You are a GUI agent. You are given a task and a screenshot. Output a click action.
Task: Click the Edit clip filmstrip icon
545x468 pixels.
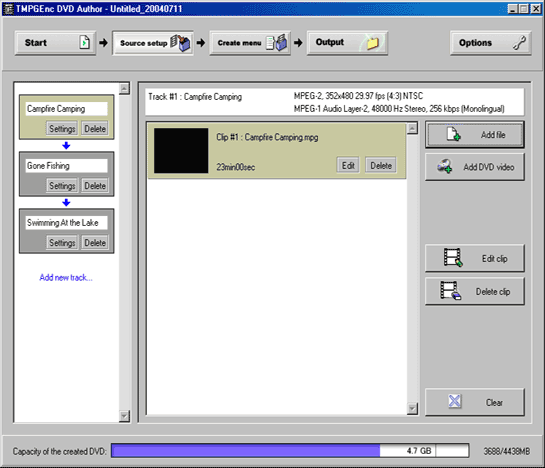click(x=453, y=258)
